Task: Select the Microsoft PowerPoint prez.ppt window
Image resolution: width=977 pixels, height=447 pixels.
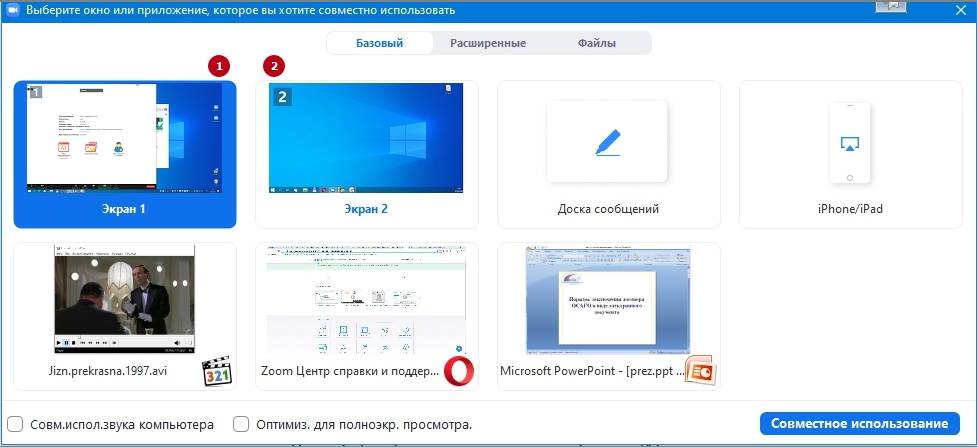Action: point(608,300)
